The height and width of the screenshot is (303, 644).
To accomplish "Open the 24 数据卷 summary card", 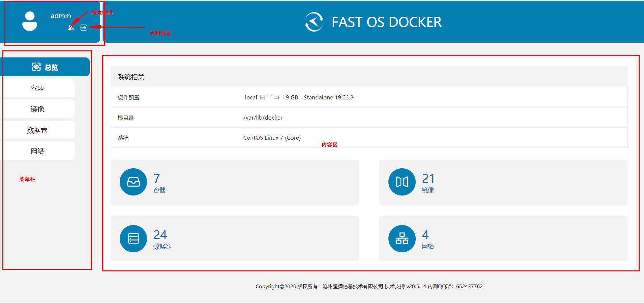I will point(235,239).
